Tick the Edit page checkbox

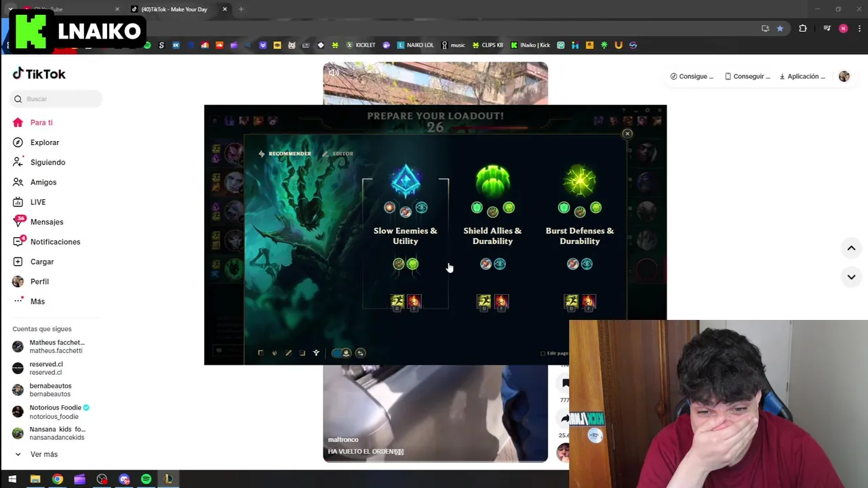click(x=542, y=353)
